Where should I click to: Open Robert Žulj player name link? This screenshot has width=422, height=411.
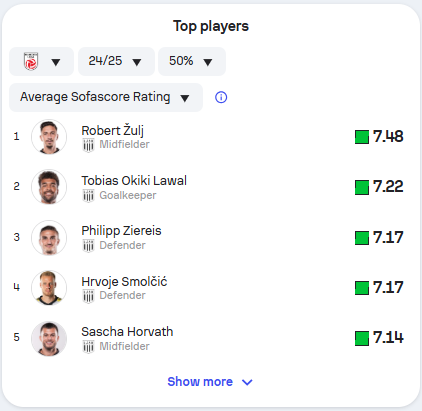click(x=113, y=131)
